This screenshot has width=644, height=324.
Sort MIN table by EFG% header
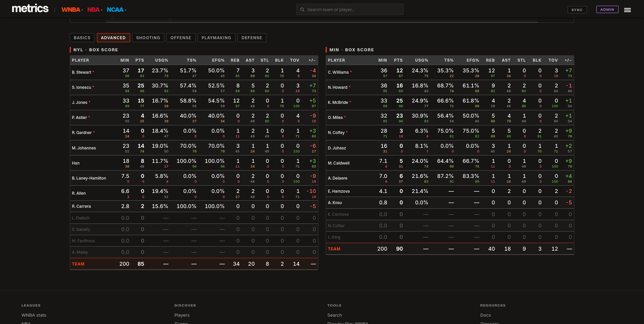473,60
